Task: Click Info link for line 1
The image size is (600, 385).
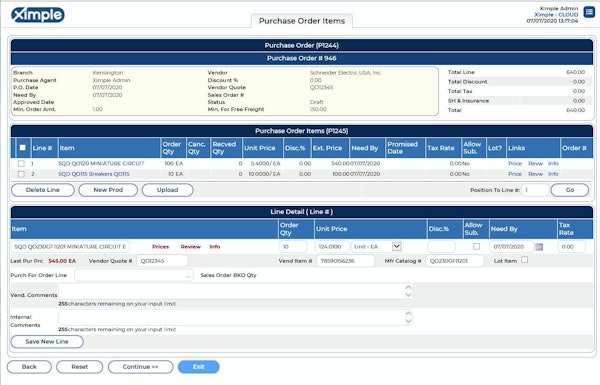Action: tap(553, 163)
